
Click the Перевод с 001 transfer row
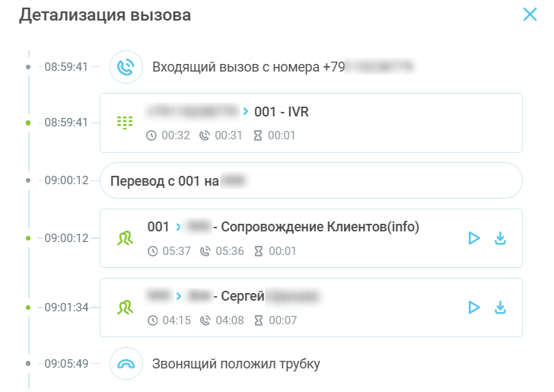tap(310, 181)
